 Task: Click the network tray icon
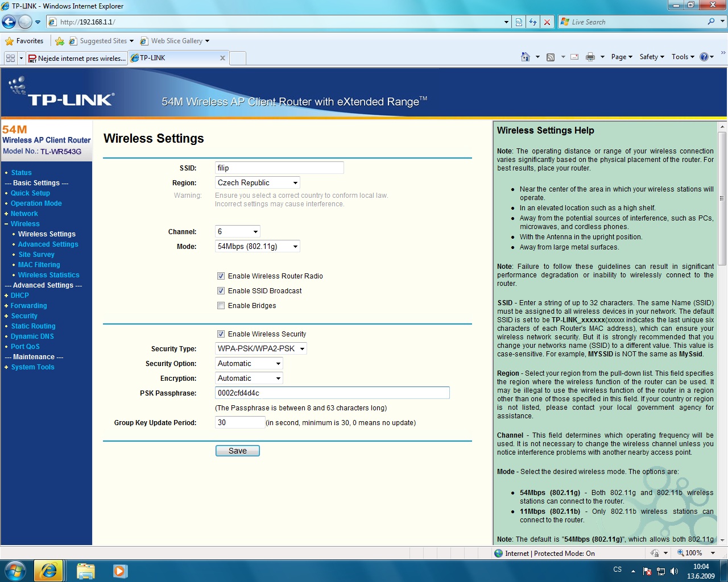tap(661, 571)
